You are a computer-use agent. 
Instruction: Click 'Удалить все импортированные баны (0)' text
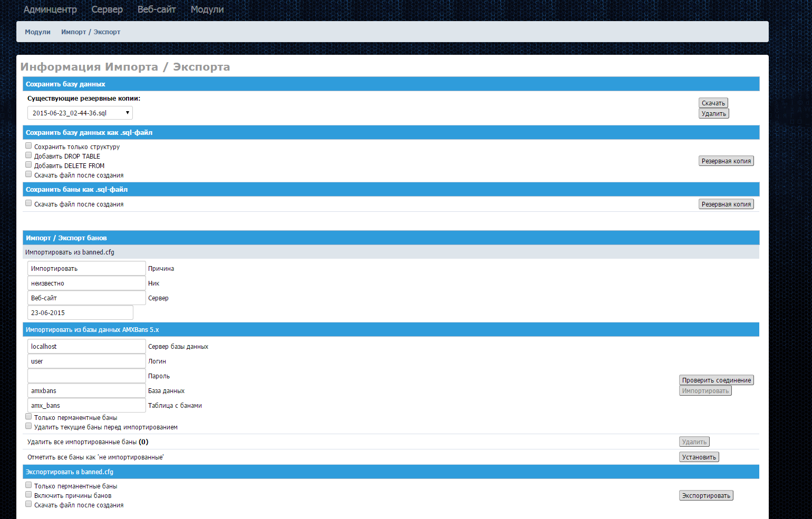point(88,442)
